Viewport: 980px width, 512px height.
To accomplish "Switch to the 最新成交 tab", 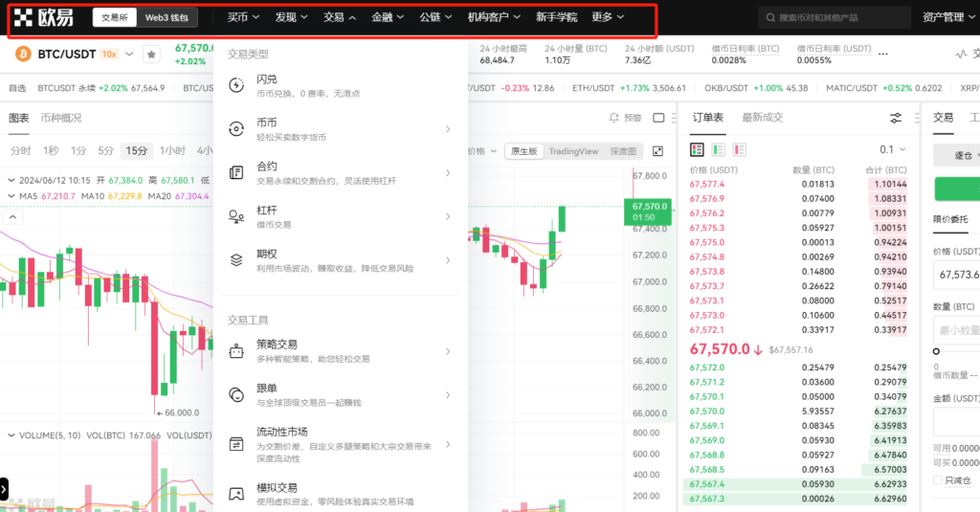I will [x=763, y=118].
